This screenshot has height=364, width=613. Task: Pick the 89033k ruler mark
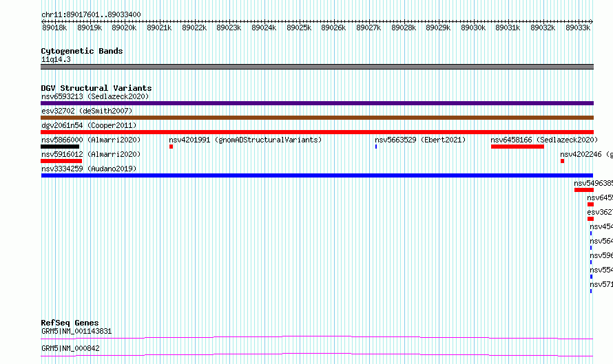coord(578,28)
